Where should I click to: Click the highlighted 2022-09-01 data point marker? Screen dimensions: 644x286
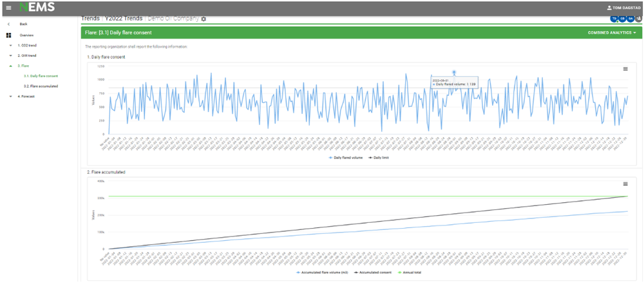point(454,72)
